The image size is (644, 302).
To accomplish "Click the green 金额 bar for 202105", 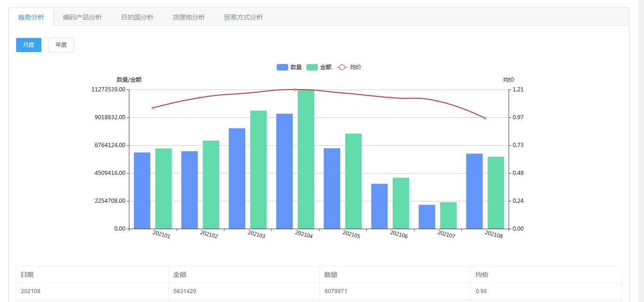I will click(x=353, y=181).
